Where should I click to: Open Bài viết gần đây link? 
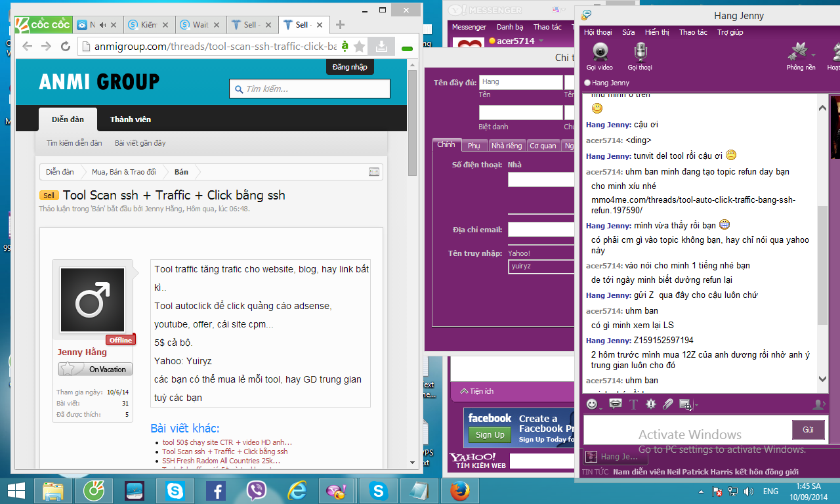[140, 143]
